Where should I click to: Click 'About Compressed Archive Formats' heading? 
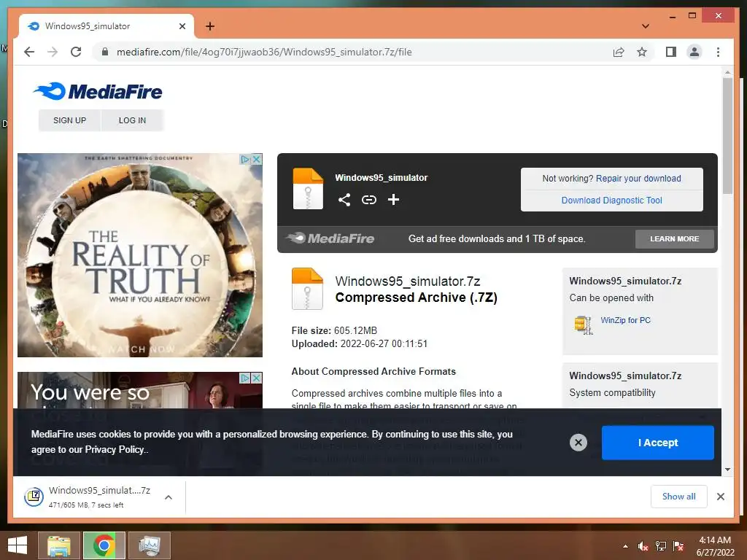[x=373, y=371]
